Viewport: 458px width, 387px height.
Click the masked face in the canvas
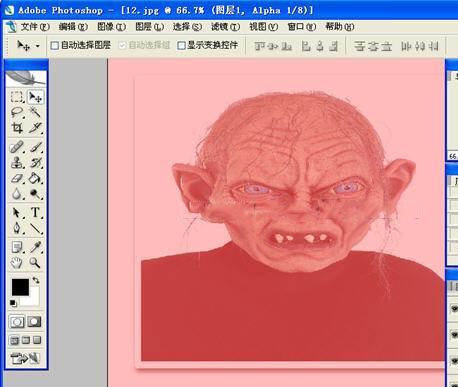coord(293,182)
